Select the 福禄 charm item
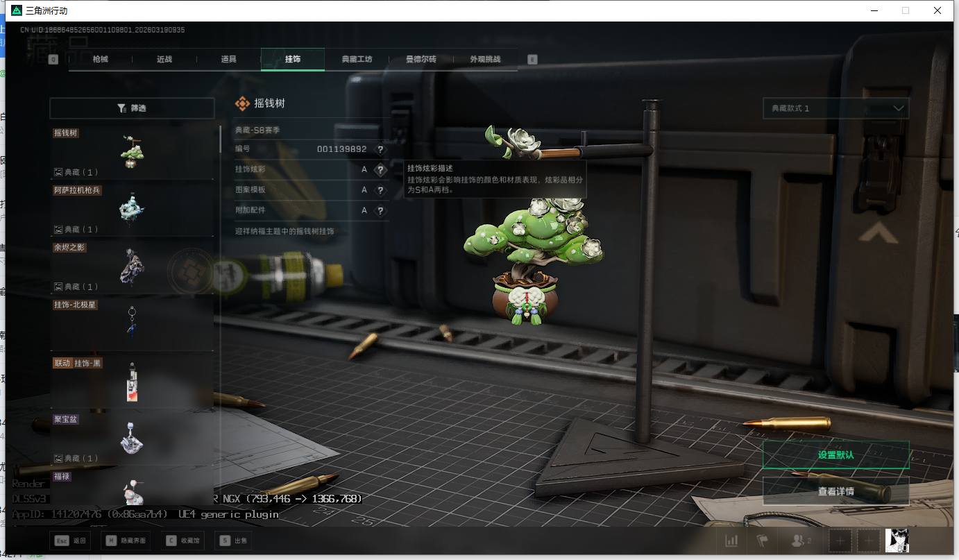959x560 pixels. (132, 487)
